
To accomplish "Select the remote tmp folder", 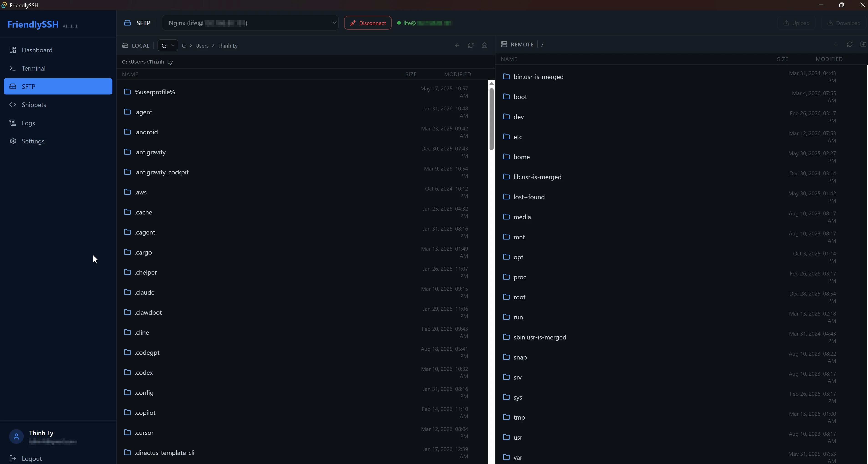I will tap(681, 418).
